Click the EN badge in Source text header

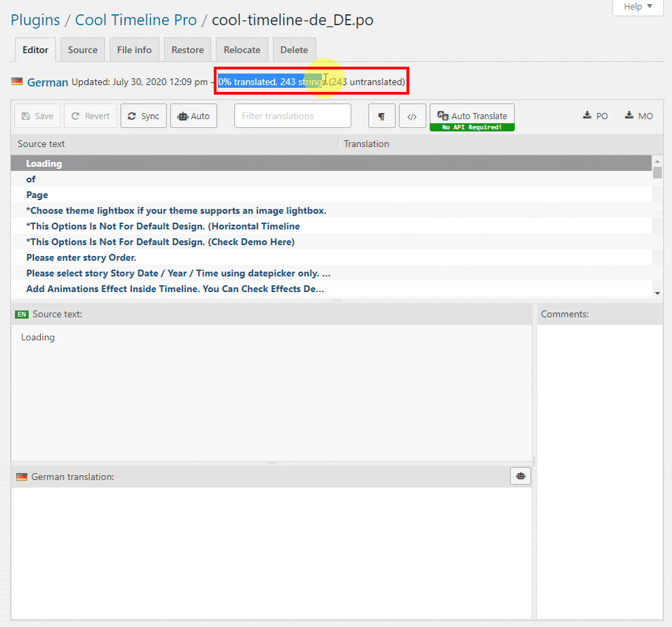[22, 314]
